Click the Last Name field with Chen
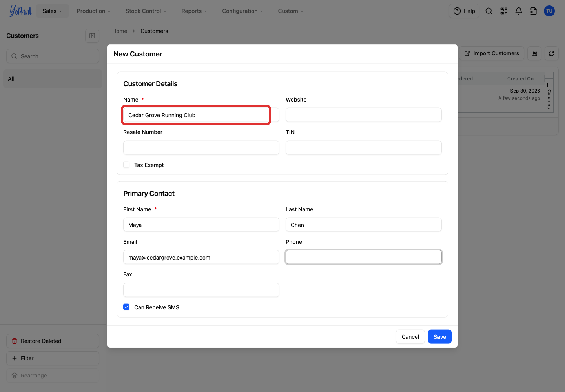Screen dimensions: 565x392 coord(364,225)
